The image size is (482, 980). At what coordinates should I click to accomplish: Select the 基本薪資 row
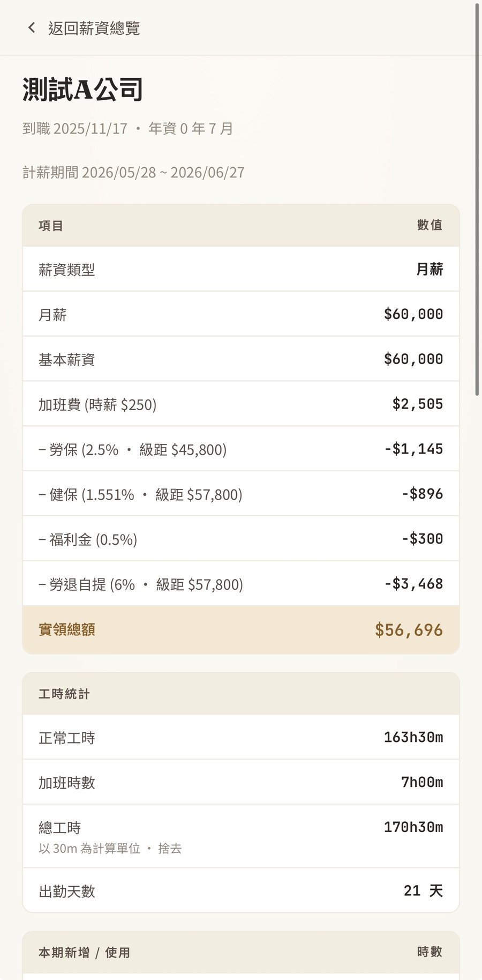pyautogui.click(x=241, y=359)
